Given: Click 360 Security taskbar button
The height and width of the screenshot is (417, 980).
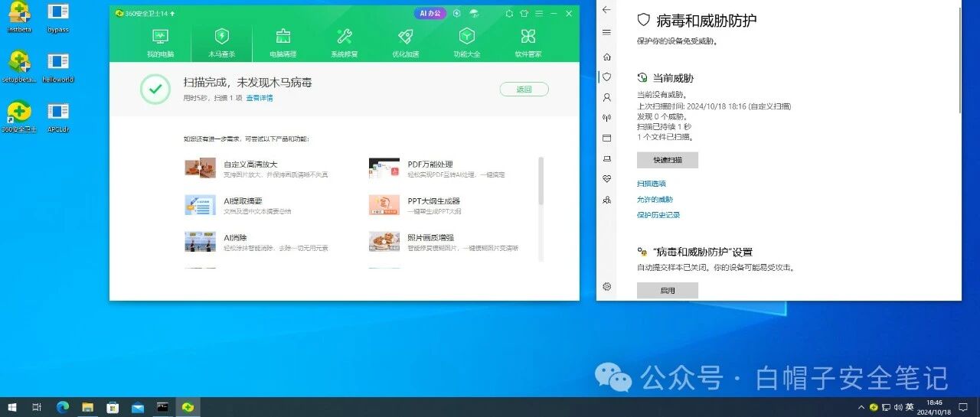Looking at the screenshot, I should click(188, 407).
